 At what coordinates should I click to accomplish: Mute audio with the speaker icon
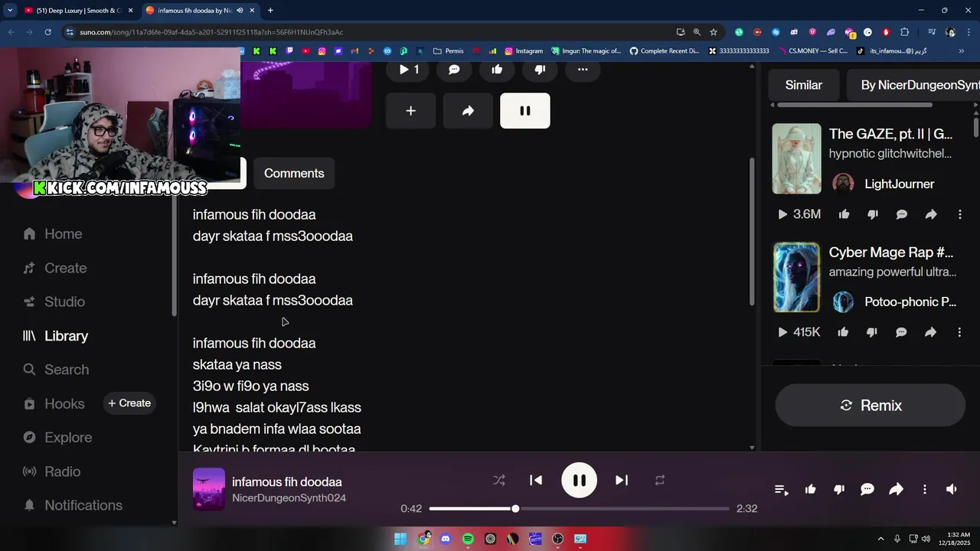click(952, 490)
